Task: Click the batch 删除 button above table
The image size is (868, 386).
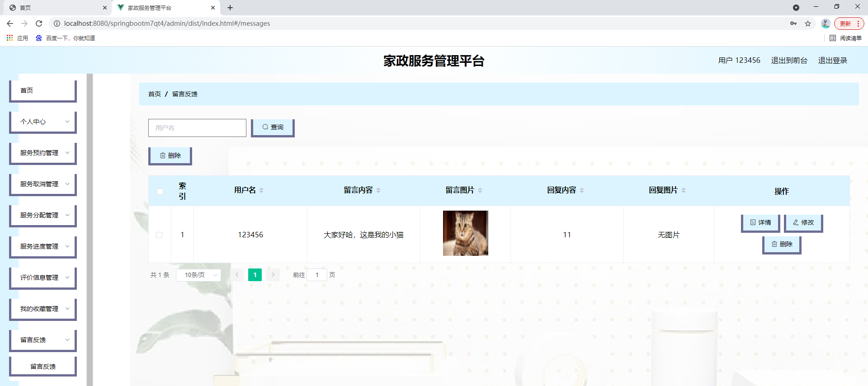Action: click(170, 155)
